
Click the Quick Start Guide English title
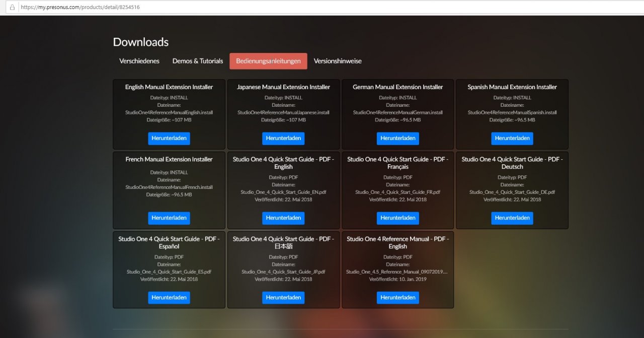pyautogui.click(x=283, y=163)
